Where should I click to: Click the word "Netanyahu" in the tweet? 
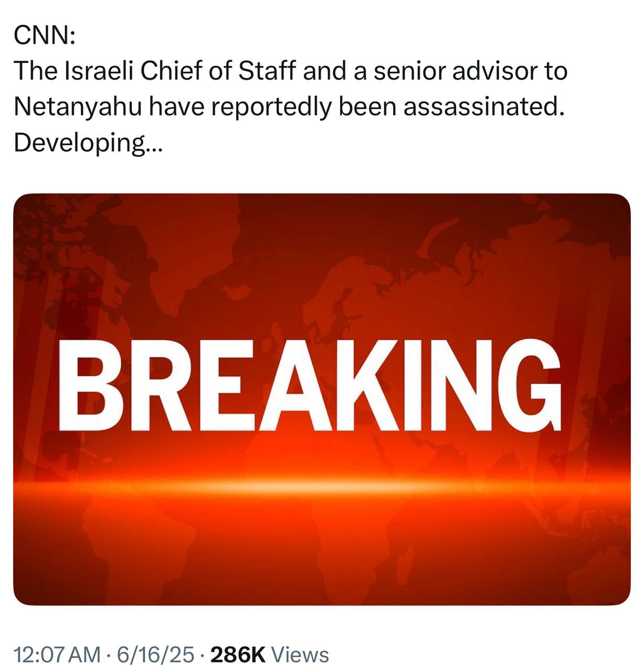tap(78, 107)
